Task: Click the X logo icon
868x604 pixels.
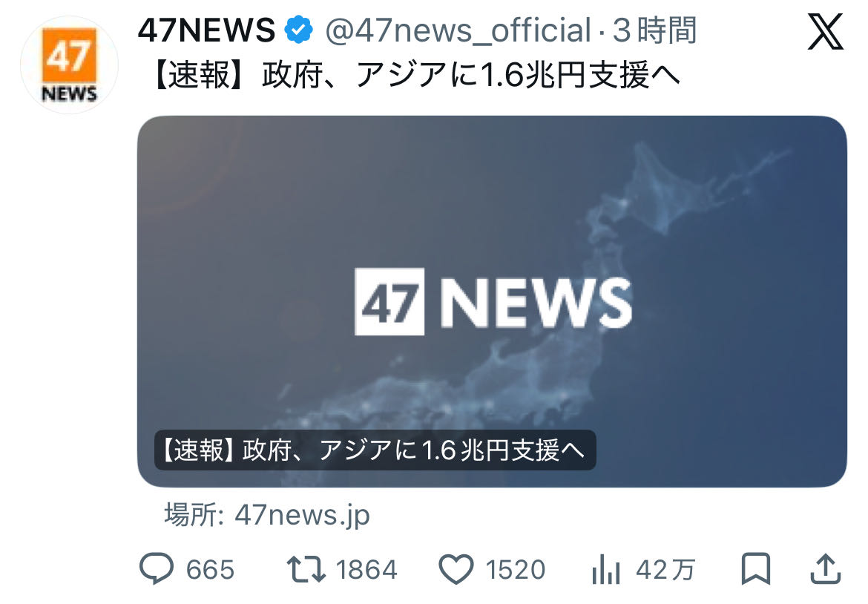Action: point(825,32)
